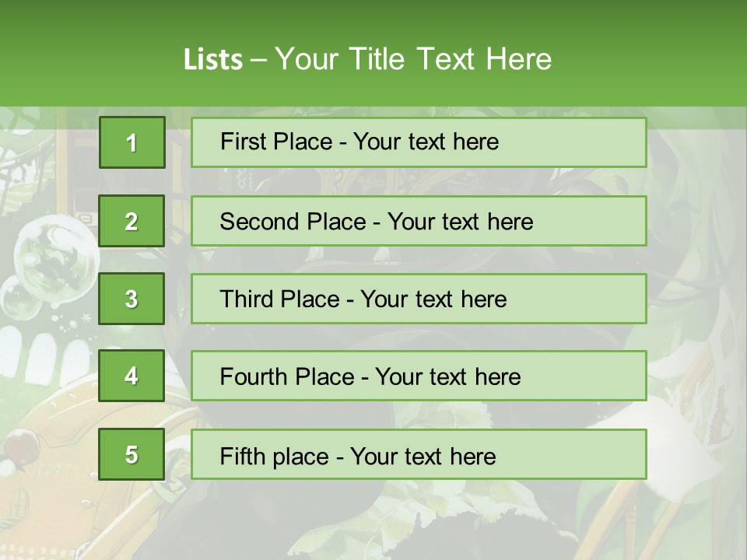This screenshot has height=560, width=747.
Task: Click the words 'Fourth Place' in list
Action: pos(287,376)
